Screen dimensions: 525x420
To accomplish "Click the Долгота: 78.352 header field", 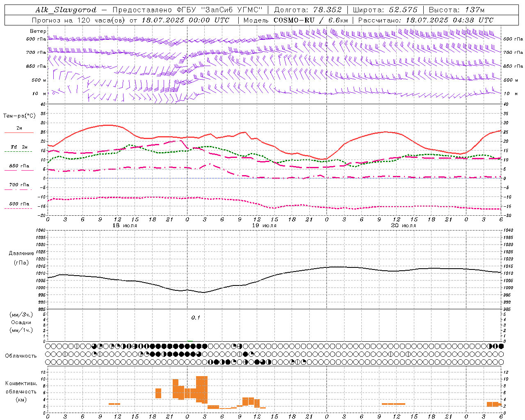I will pyautogui.click(x=308, y=10).
